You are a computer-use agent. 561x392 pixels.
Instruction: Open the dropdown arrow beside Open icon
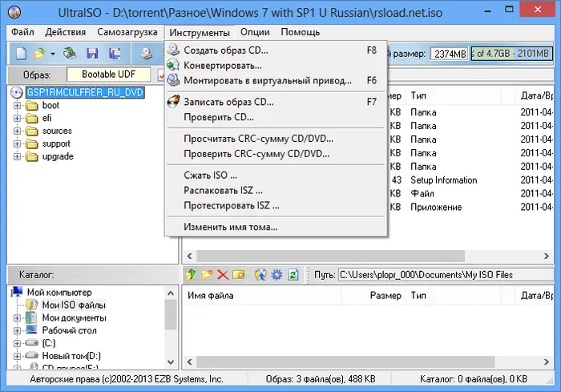pos(53,54)
